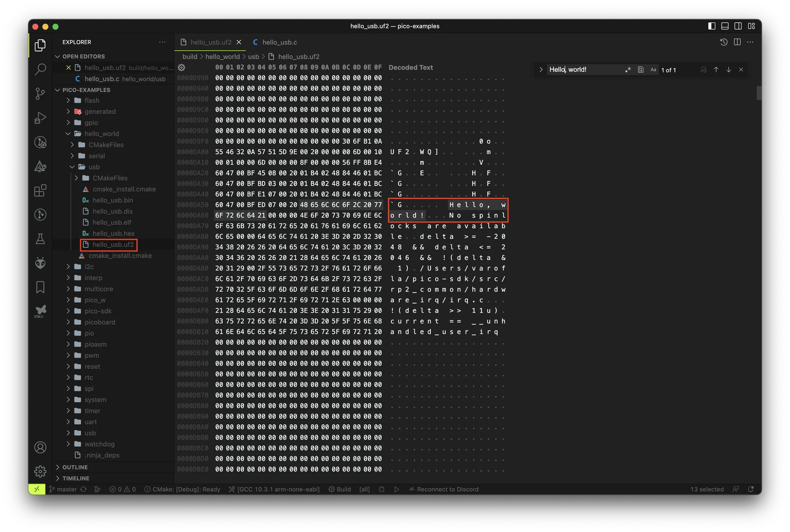Go to previous search match arrow
The height and width of the screenshot is (532, 790).
point(716,70)
